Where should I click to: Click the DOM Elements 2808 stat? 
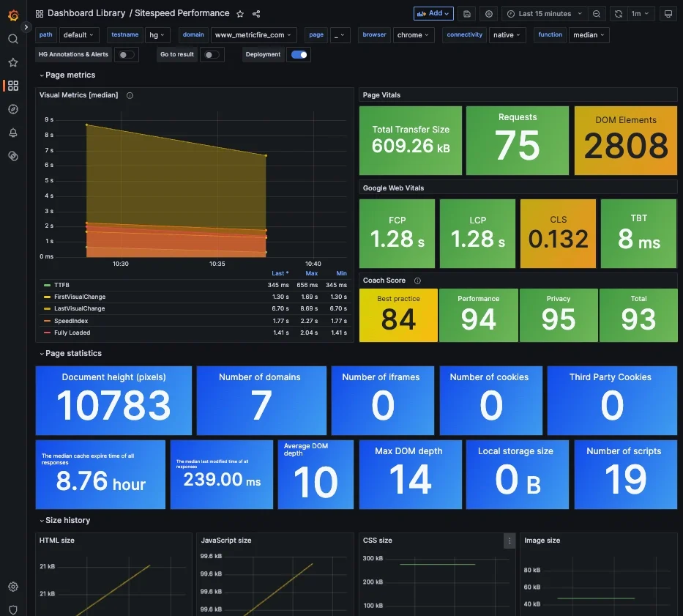coord(625,141)
